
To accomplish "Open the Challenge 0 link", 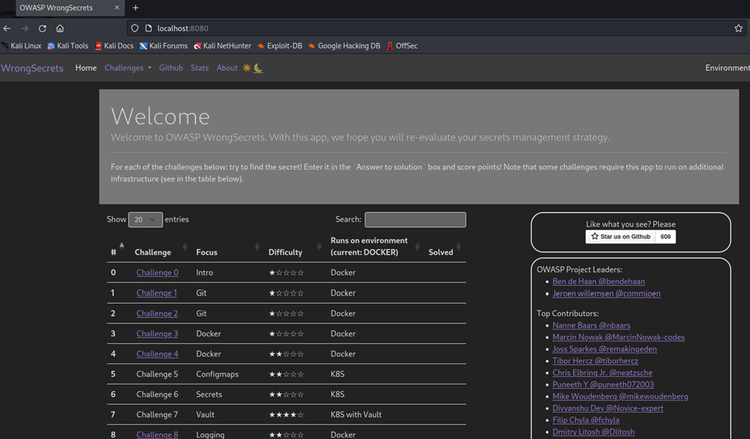I will pos(157,273).
